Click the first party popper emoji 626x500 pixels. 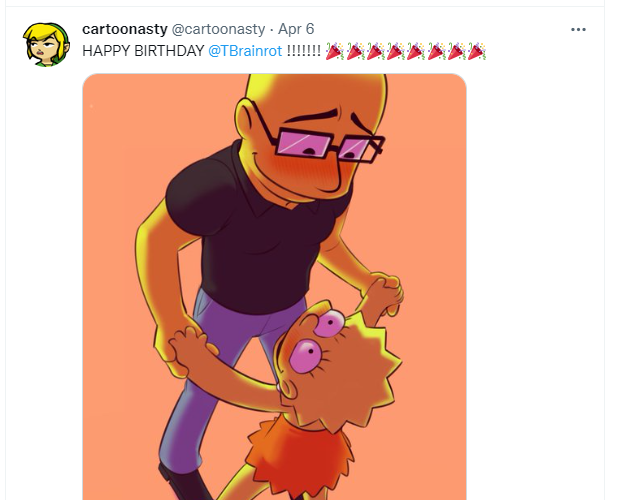point(335,51)
